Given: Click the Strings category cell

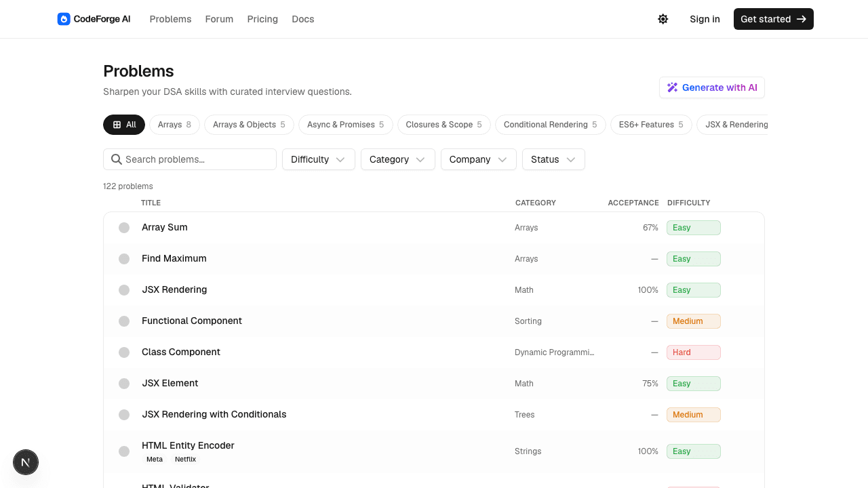Looking at the screenshot, I should pos(528,451).
